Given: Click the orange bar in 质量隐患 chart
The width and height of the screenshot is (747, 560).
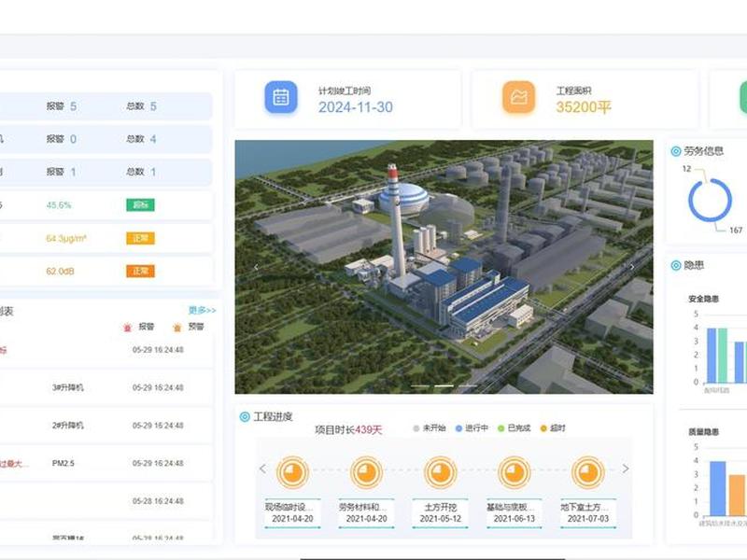Looking at the screenshot, I should click(x=737, y=496).
